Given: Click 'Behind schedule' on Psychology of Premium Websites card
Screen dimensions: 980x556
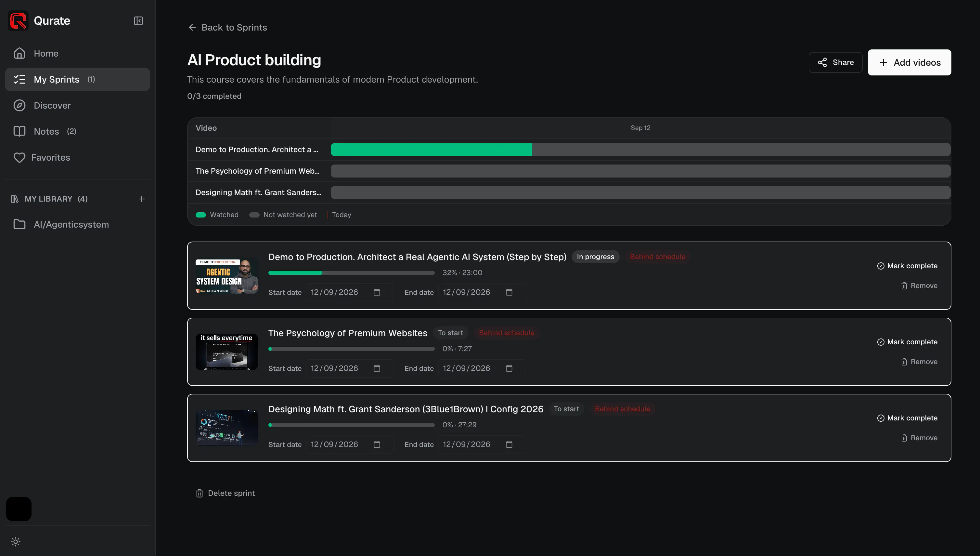Looking at the screenshot, I should [507, 333].
